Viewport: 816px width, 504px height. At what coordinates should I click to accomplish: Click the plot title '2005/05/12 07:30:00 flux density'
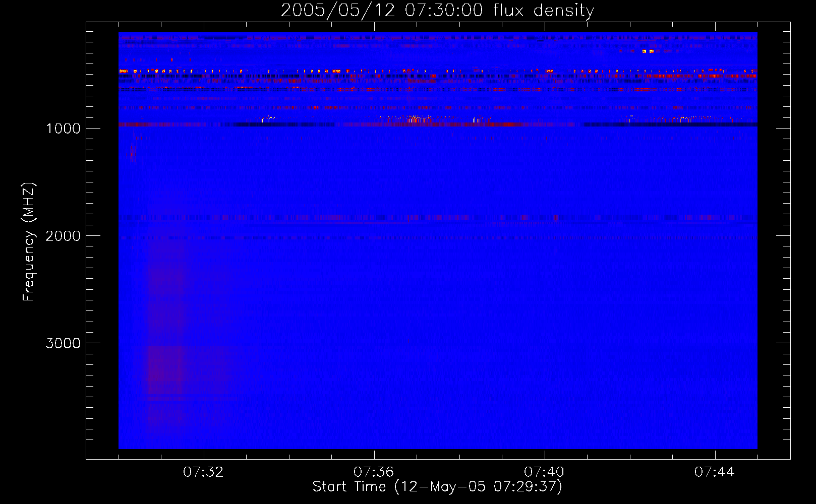pyautogui.click(x=437, y=10)
